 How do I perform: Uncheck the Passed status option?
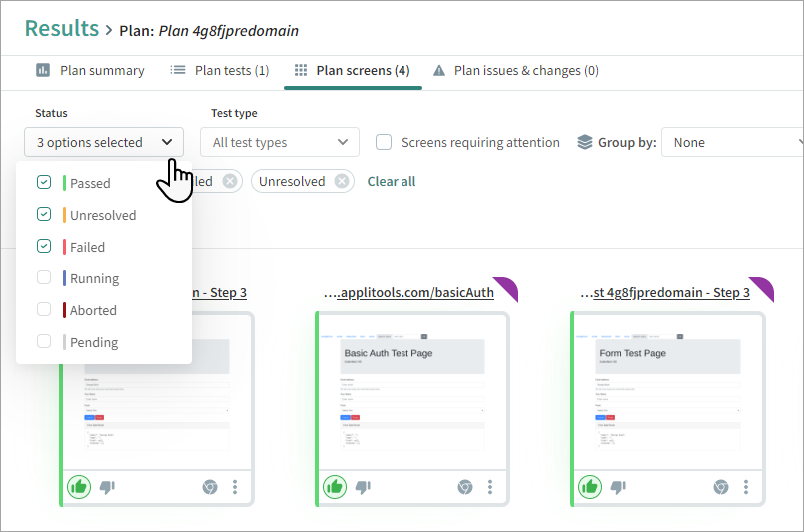[x=44, y=183]
